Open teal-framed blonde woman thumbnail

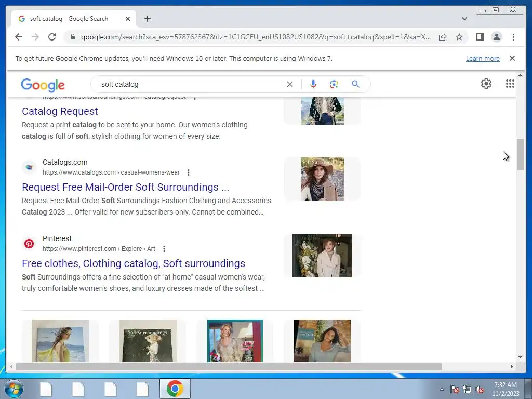(235, 341)
